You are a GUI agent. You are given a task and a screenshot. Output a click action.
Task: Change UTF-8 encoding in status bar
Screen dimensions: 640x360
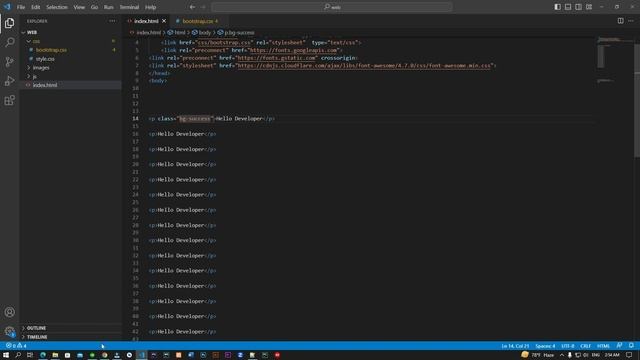click(568, 346)
